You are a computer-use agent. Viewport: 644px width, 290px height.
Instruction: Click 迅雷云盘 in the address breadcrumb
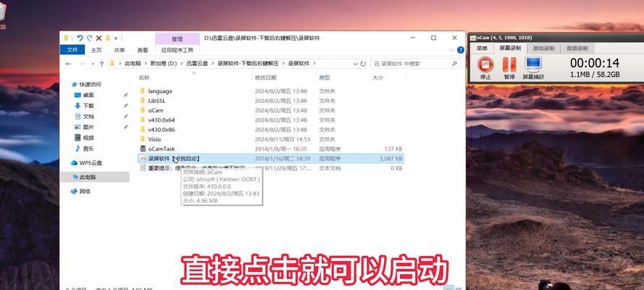[198, 64]
